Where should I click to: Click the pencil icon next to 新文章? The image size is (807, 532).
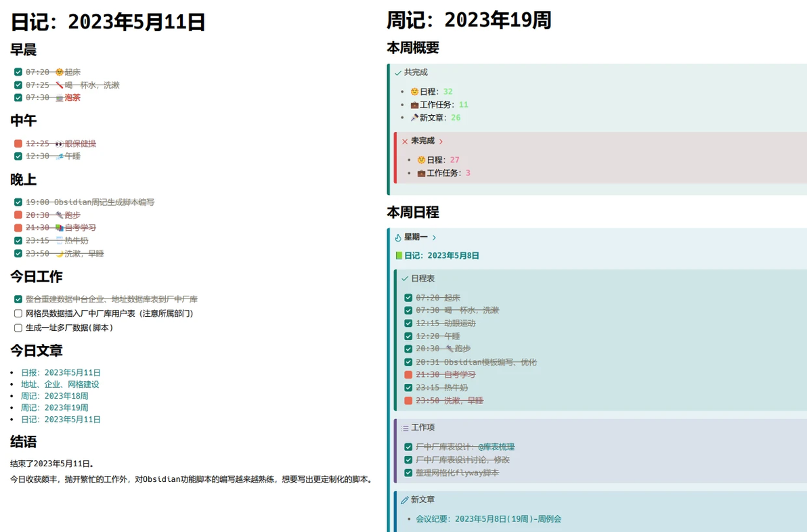click(405, 500)
